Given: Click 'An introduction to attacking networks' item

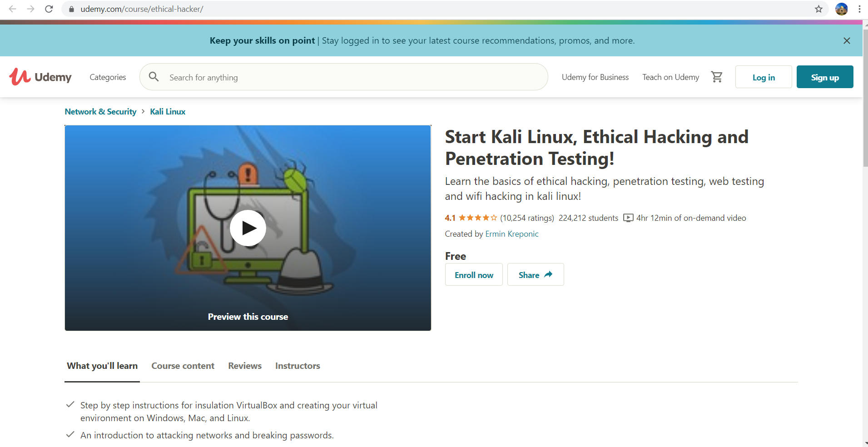Looking at the screenshot, I should pos(207,435).
